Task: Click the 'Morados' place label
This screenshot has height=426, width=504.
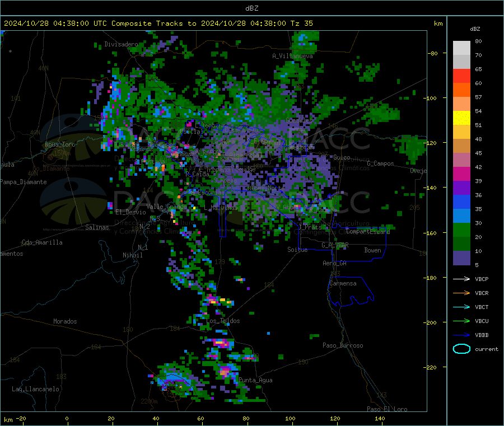Action: pyautogui.click(x=65, y=321)
